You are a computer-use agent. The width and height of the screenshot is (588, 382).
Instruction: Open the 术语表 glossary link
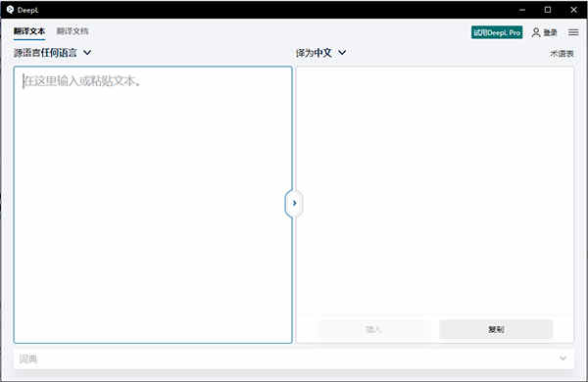click(x=562, y=54)
